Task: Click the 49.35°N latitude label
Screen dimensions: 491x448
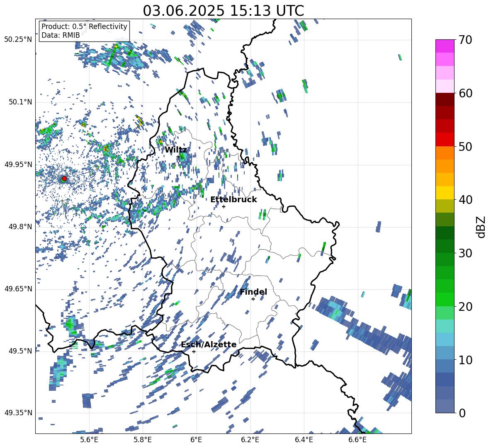Action: click(x=18, y=413)
